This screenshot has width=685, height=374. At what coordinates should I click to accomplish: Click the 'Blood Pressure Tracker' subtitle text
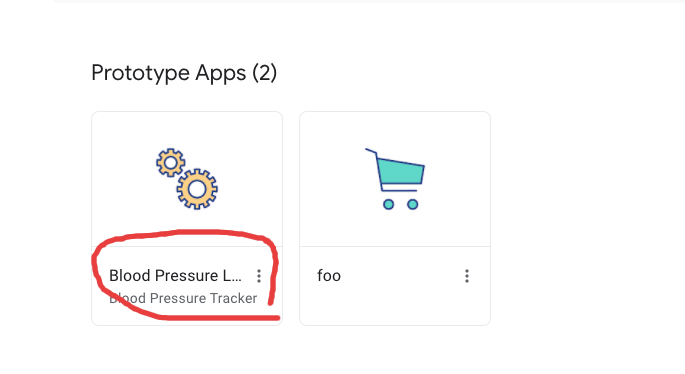[x=183, y=298]
